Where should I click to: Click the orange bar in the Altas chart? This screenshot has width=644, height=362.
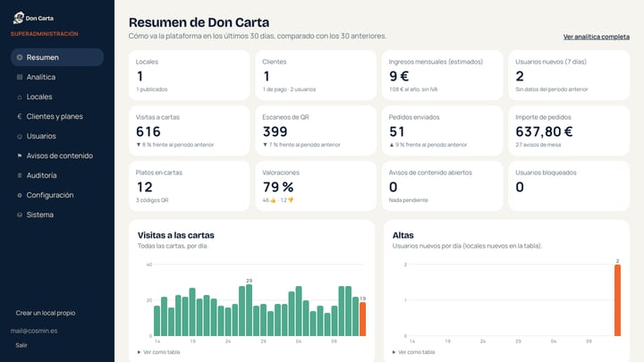[x=617, y=300]
